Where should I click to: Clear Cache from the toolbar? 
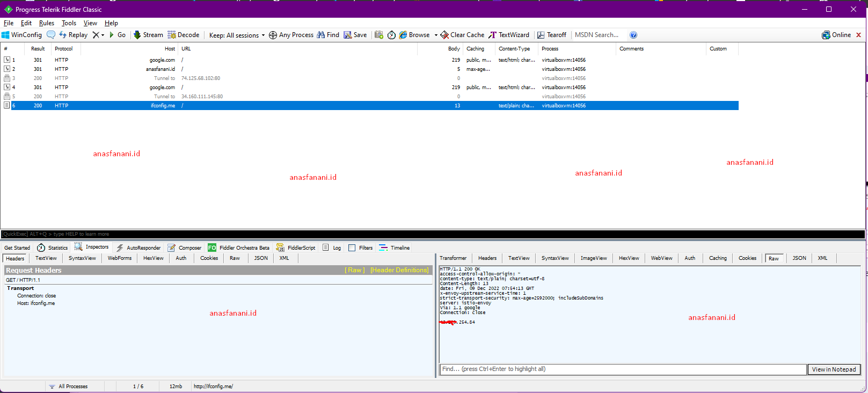[462, 35]
